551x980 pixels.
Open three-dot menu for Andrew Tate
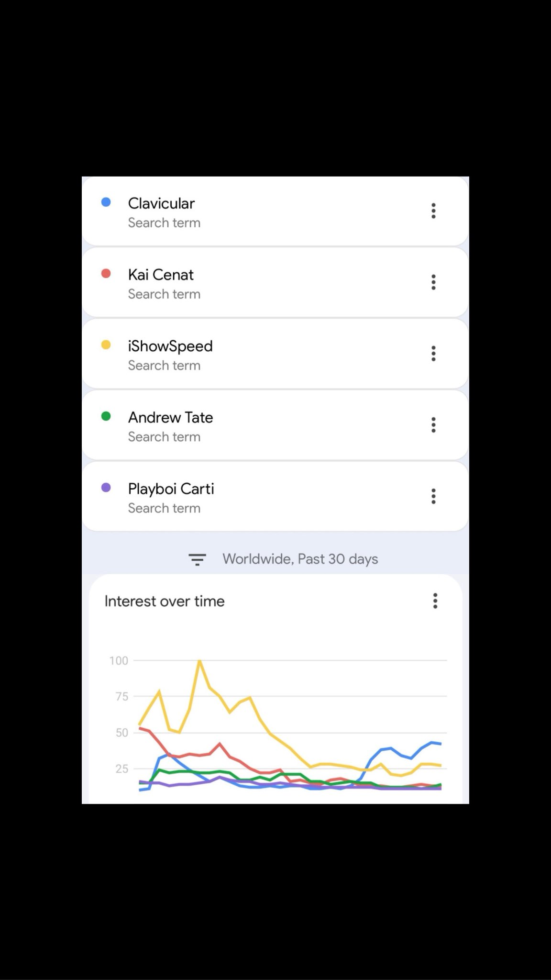pos(433,425)
